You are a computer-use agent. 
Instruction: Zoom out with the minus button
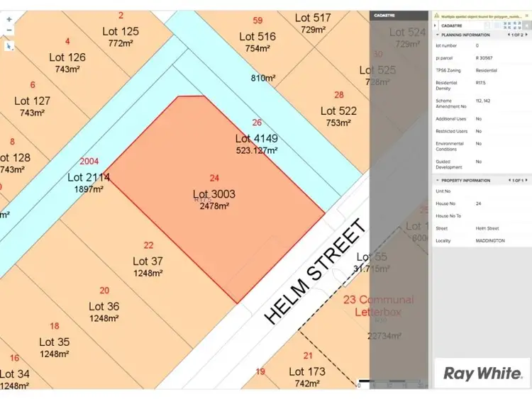9,30
